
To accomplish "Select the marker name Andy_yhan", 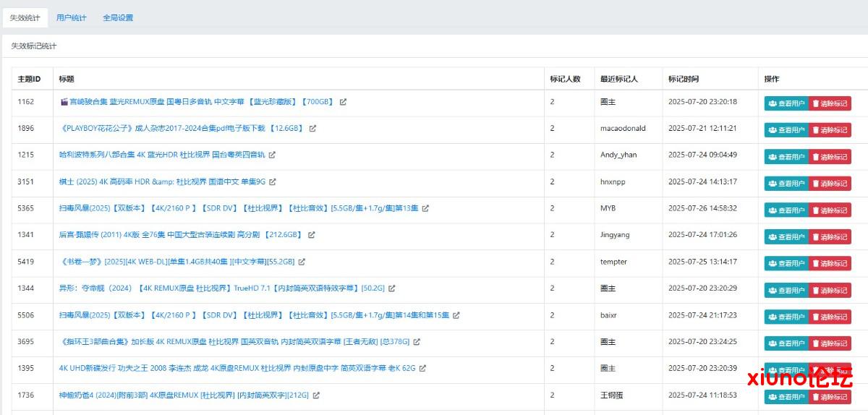I will tap(618, 155).
